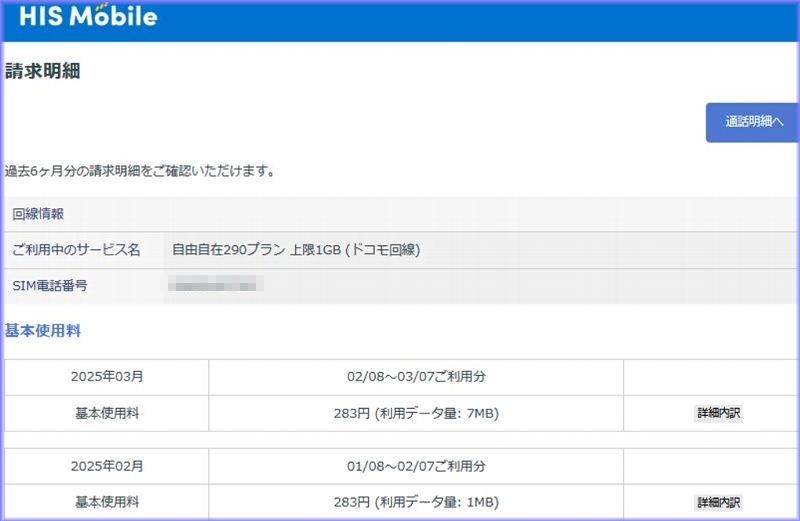Click the 過去6ヶ月分 description text
The width and height of the screenshot is (800, 521).
[x=140, y=171]
